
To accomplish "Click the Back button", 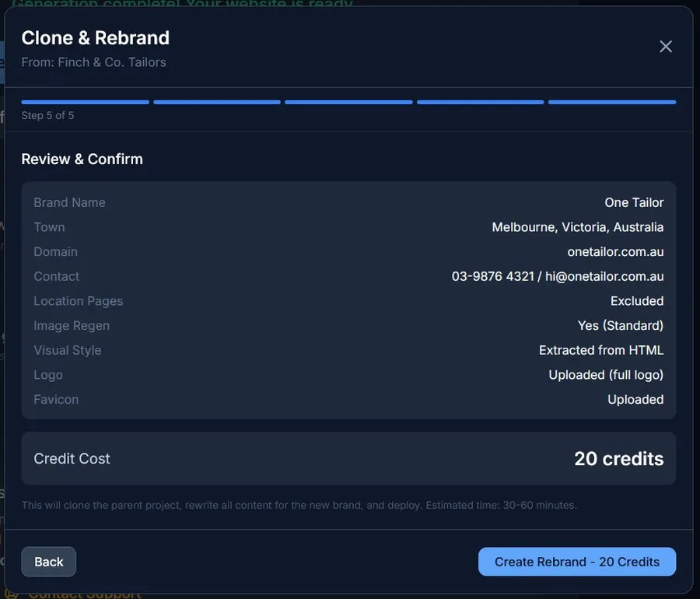I will point(48,562).
